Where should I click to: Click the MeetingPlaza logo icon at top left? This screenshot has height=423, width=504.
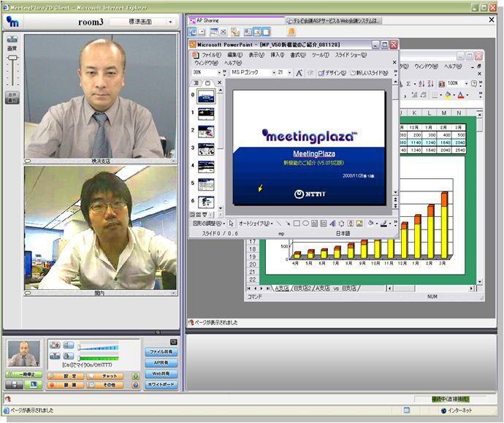[x=13, y=22]
